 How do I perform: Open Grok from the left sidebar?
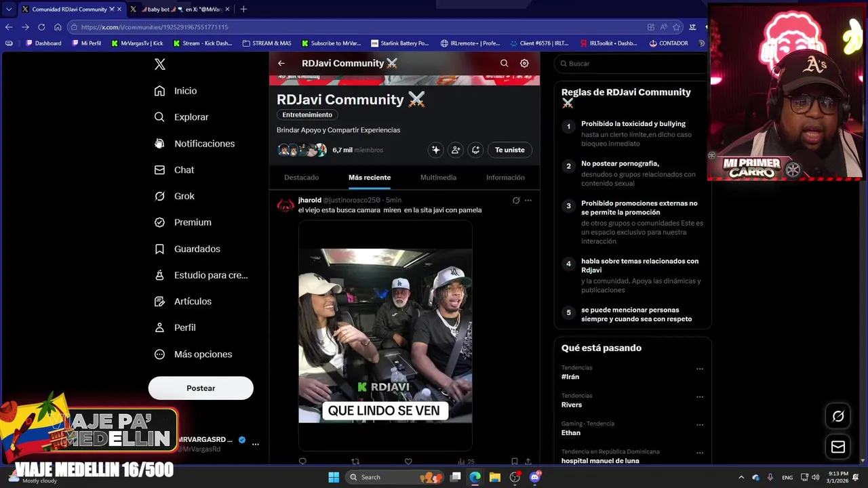click(174, 197)
